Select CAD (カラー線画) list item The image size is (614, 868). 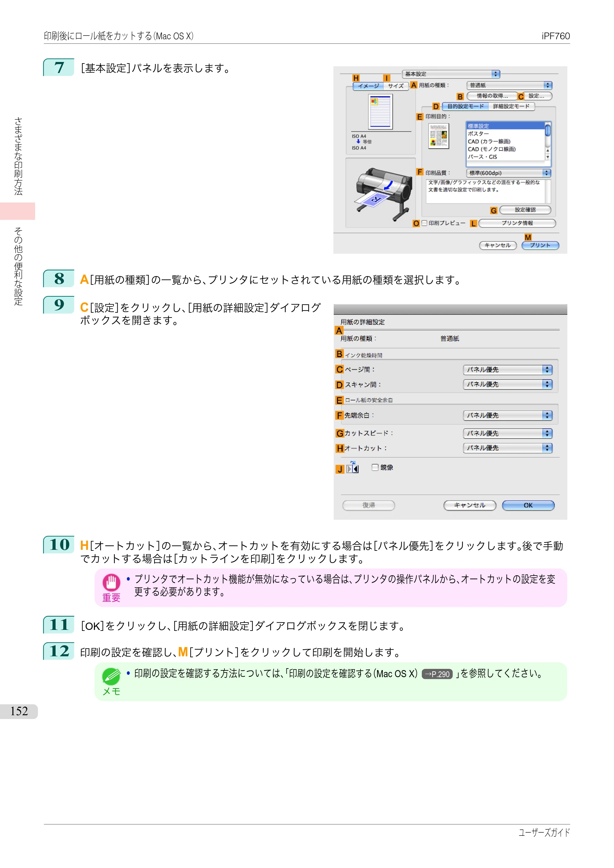pos(505,142)
